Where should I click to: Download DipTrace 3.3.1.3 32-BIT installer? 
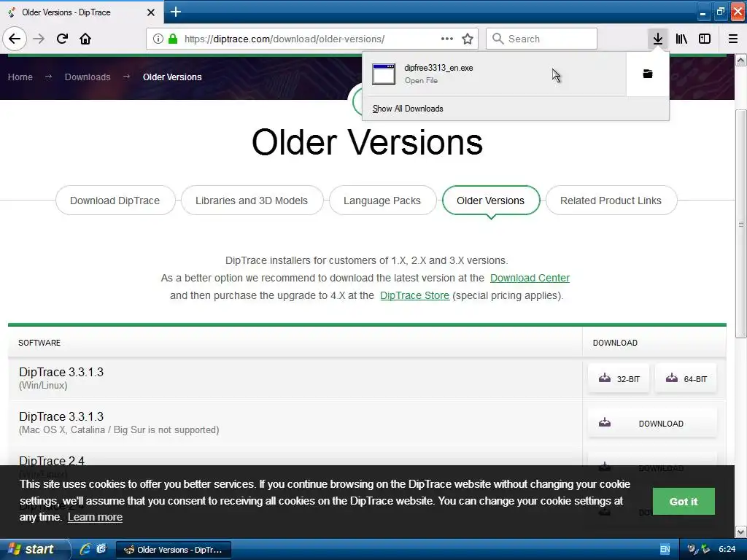[x=619, y=379]
